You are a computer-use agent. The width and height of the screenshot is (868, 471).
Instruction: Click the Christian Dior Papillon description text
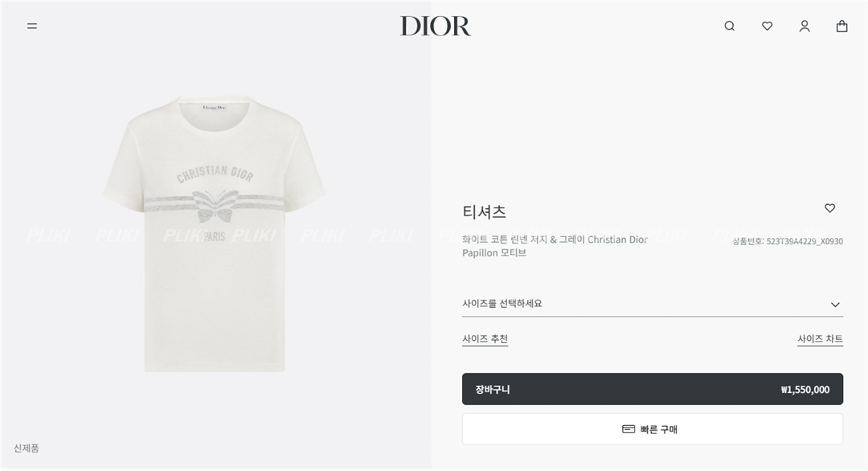[x=555, y=246]
